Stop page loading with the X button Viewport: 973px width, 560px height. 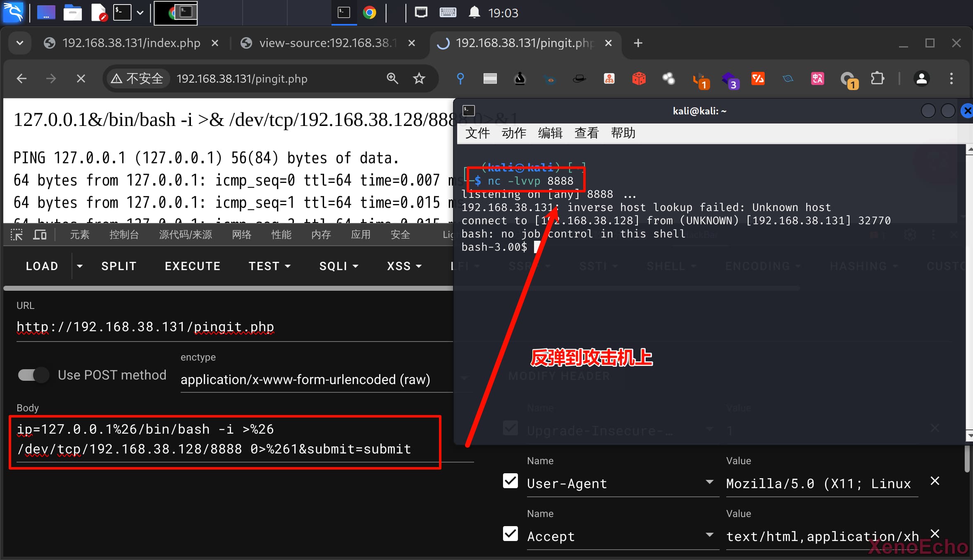(81, 78)
